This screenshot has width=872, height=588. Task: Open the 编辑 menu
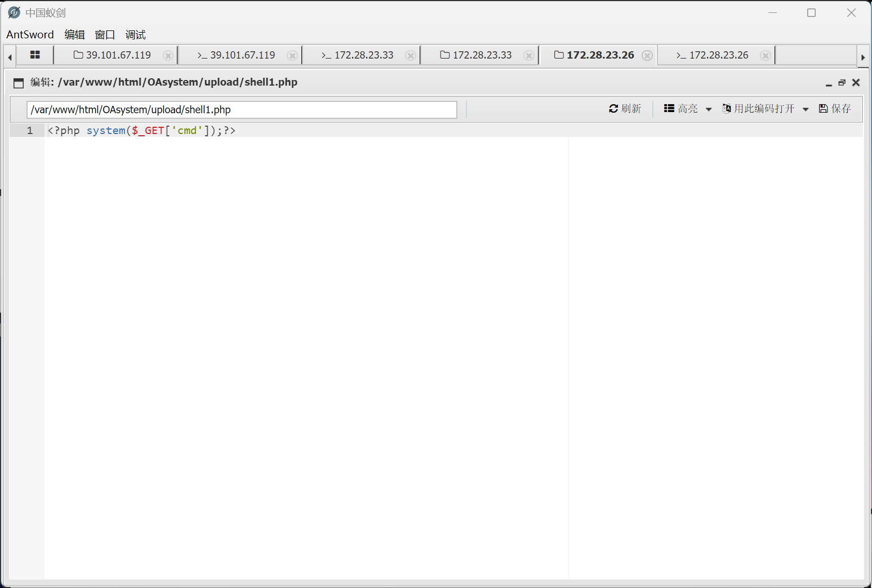[x=74, y=34]
